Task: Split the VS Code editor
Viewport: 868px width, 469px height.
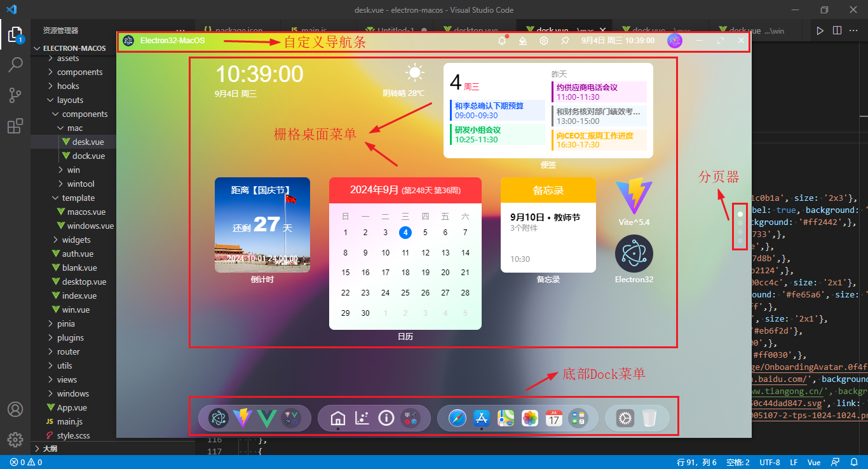Action: (837, 30)
